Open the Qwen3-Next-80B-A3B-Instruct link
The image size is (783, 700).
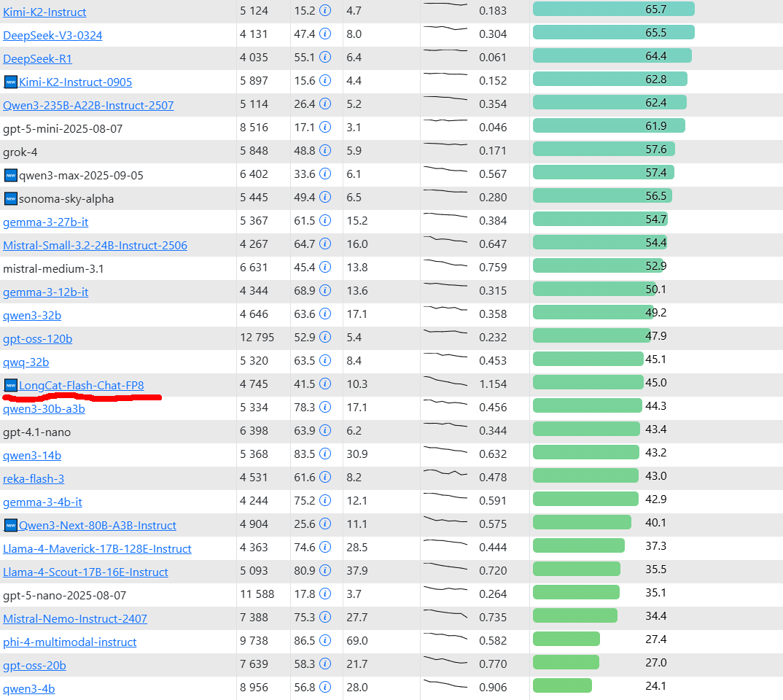98,525
